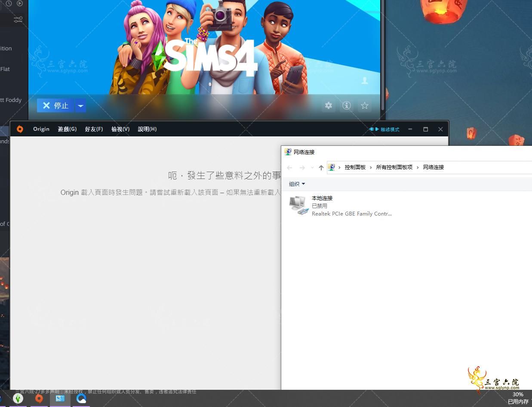Open the 檢視(V) menu
This screenshot has width=532, height=407.
tap(120, 129)
